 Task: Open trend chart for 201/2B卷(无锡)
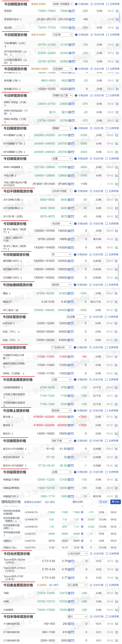tap(117, 199)
